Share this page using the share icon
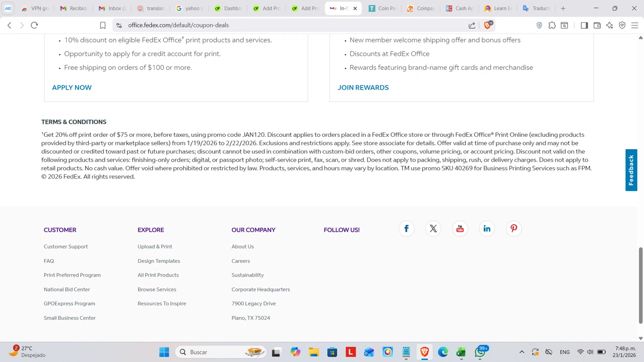The image size is (644, 362). coord(472,25)
